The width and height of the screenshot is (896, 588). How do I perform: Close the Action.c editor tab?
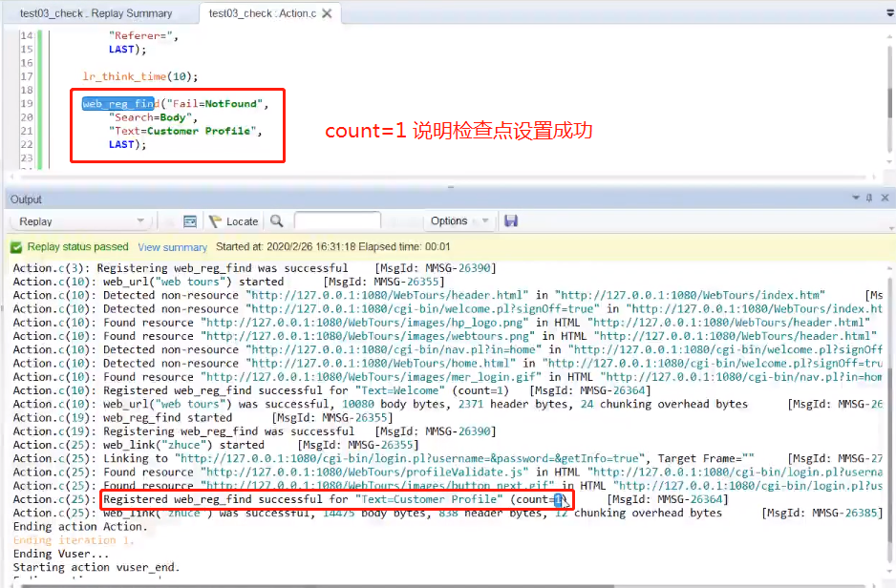pos(327,13)
